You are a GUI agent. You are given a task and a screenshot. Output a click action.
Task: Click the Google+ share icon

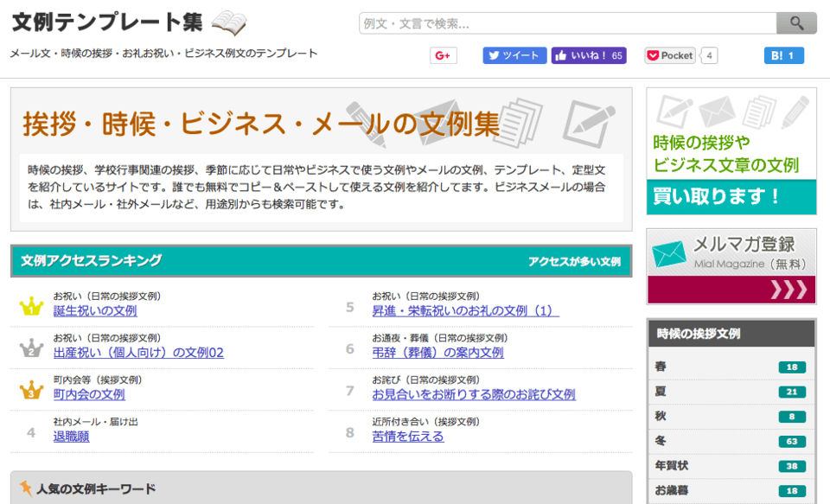(x=443, y=55)
